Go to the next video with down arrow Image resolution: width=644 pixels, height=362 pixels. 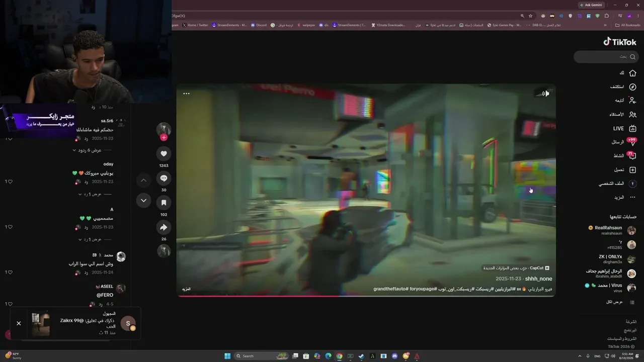(x=143, y=200)
